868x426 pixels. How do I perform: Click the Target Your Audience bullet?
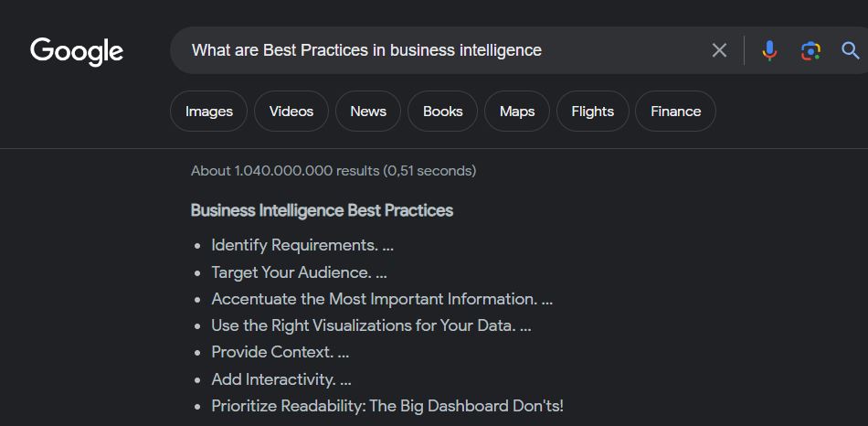point(299,272)
